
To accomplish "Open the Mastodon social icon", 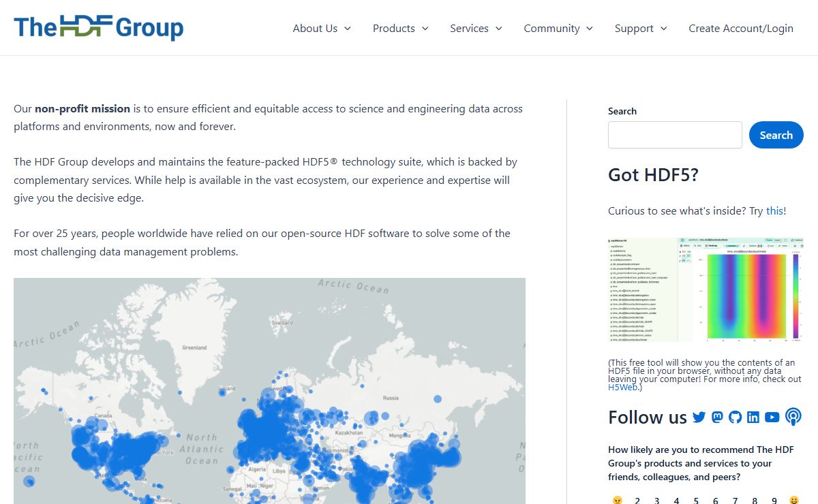I will [x=717, y=418].
